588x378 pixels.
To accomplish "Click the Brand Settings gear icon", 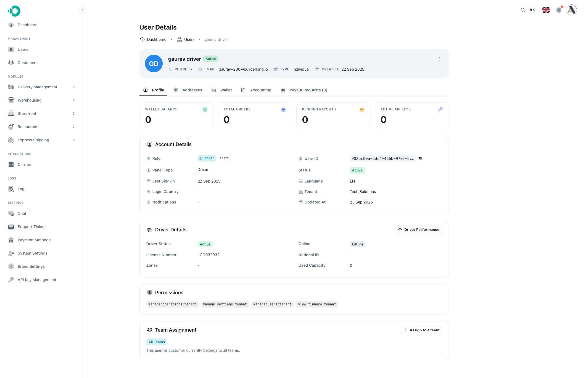I will pyautogui.click(x=11, y=266).
